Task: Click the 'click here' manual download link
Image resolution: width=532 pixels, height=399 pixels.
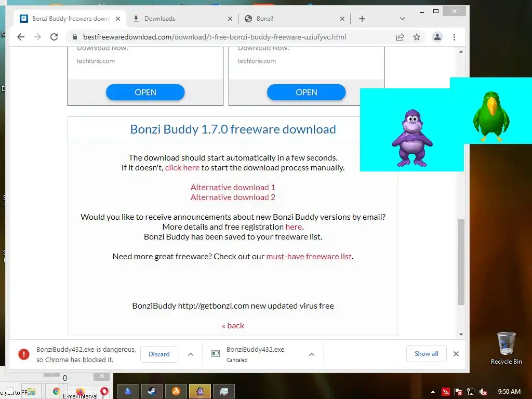Action: [x=182, y=168]
